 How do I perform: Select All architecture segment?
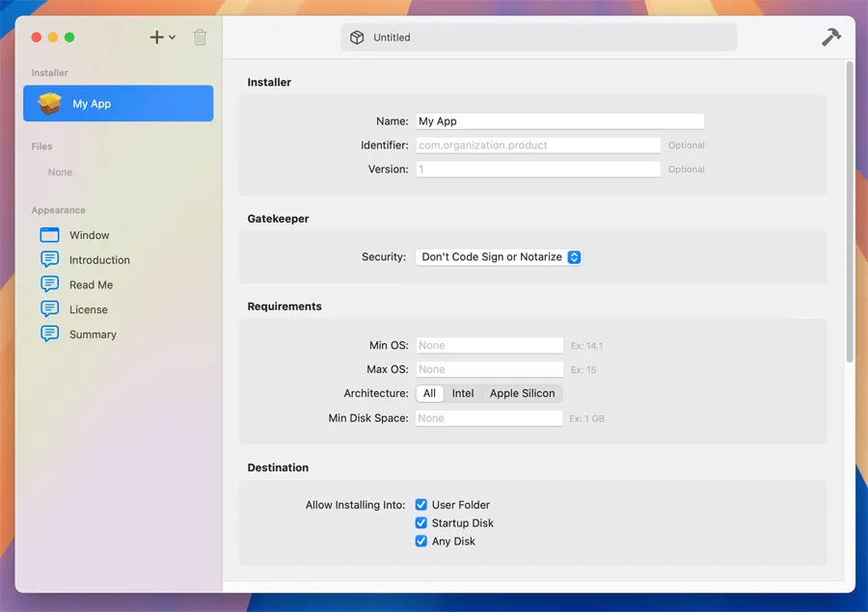pyautogui.click(x=430, y=393)
